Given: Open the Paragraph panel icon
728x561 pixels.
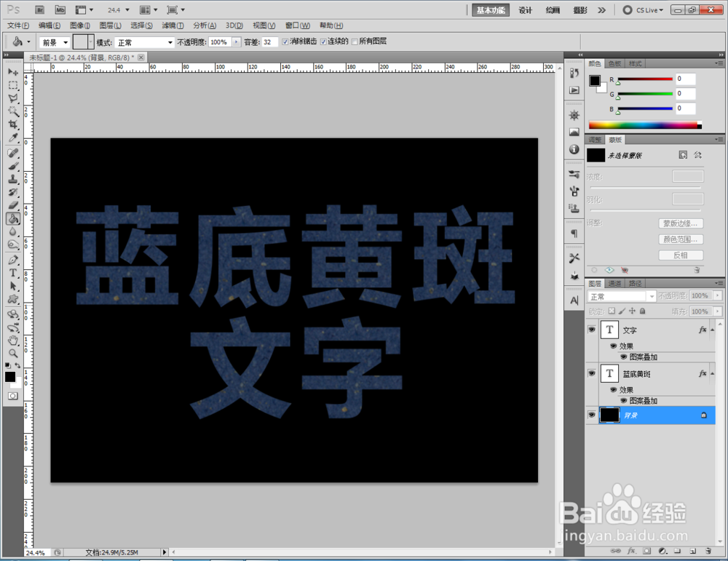Looking at the screenshot, I should [574, 234].
